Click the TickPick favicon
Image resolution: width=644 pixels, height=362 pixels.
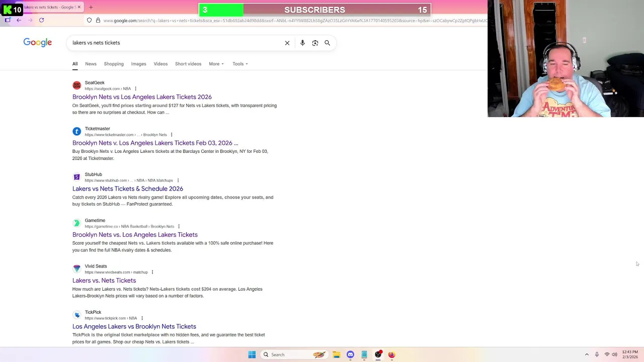pos(76,315)
